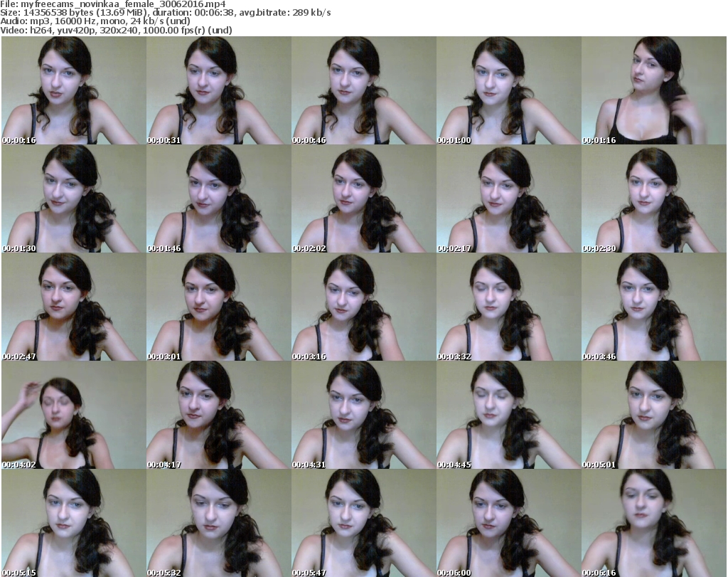Select the thumbnail stamped 00:02:30
728x577 pixels.
click(654, 198)
